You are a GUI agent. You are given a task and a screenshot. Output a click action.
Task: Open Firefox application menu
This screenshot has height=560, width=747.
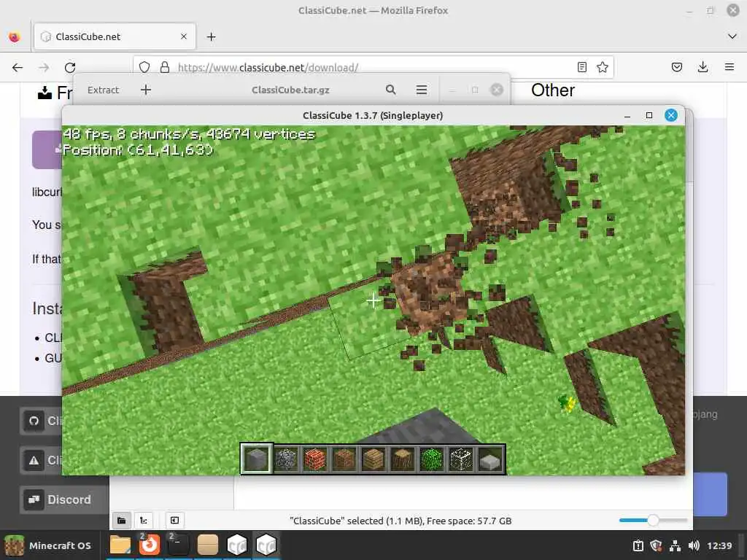pyautogui.click(x=729, y=67)
